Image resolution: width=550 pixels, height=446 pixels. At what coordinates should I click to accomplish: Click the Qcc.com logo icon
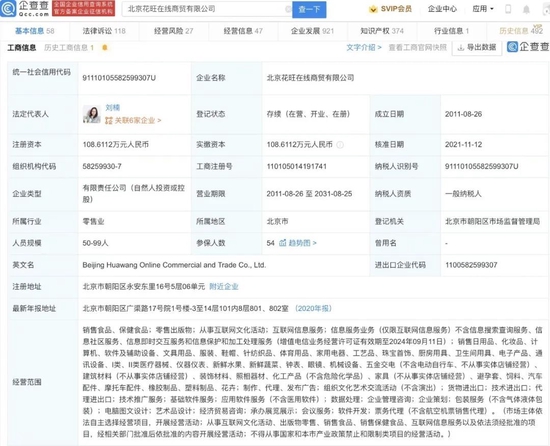(8, 8)
